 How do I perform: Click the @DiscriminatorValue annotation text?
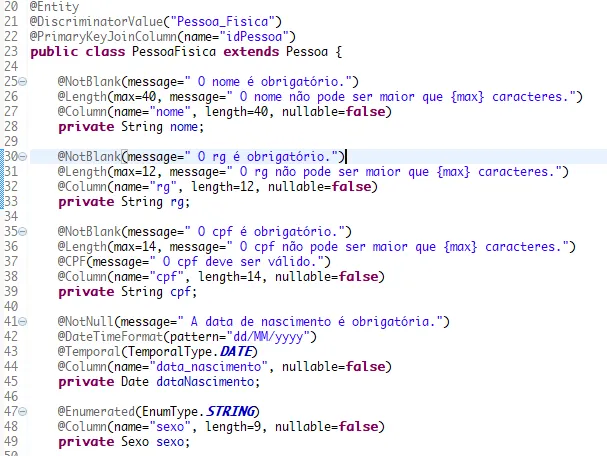coord(96,21)
